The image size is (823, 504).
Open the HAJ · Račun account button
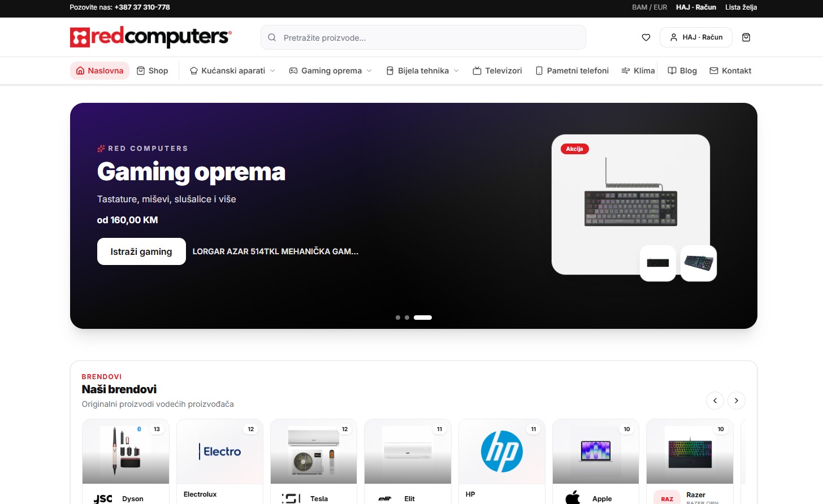696,37
